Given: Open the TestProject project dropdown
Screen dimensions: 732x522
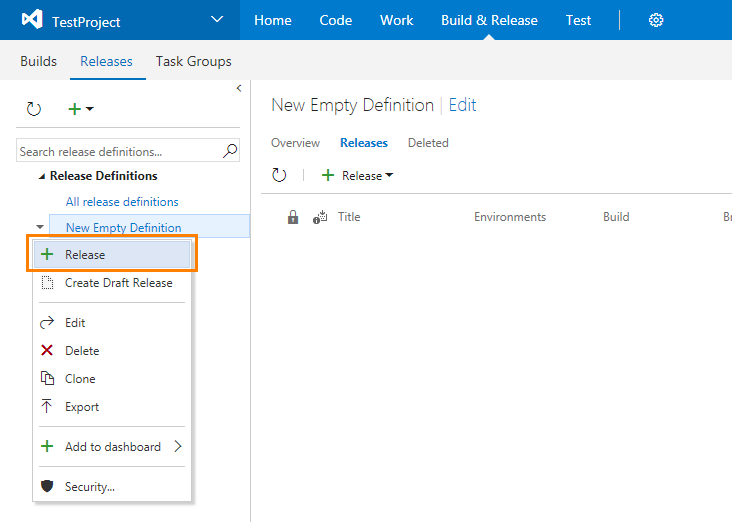Looking at the screenshot, I should (217, 20).
